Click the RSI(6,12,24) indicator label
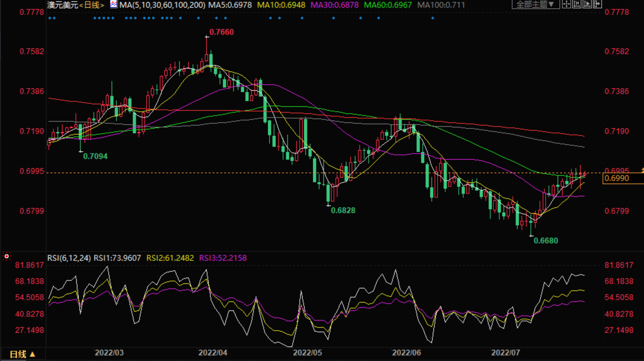 tap(69, 258)
